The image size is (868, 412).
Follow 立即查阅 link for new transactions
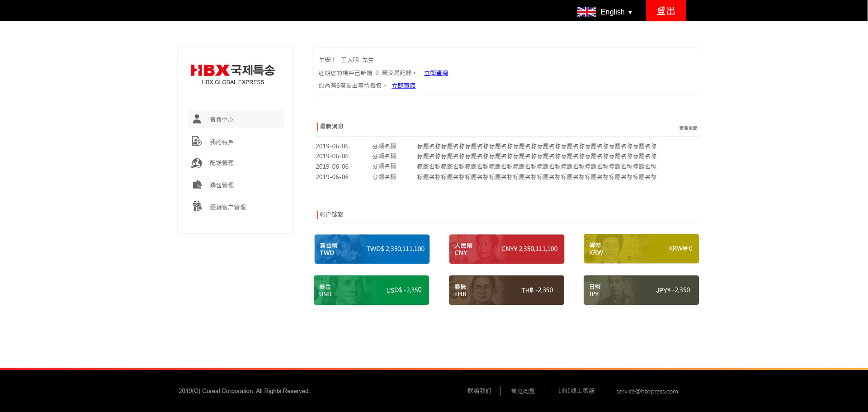click(x=436, y=73)
